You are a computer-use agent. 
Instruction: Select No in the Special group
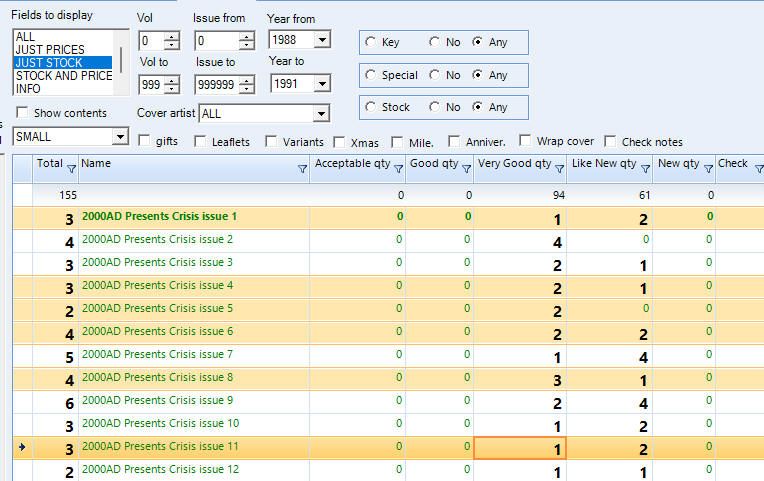click(x=434, y=75)
